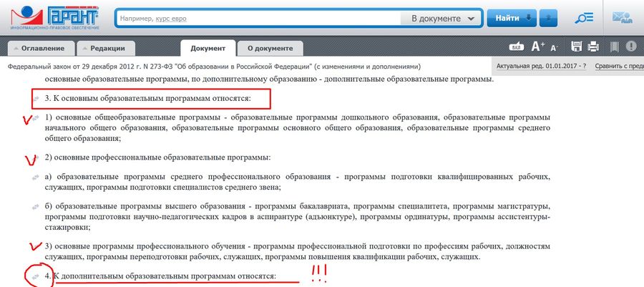This screenshot has width=644, height=287.
Task: Print the document using the printer icon
Action: coord(593,47)
